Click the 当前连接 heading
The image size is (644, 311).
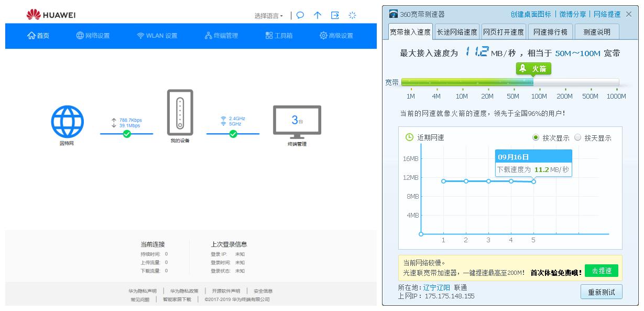[152, 244]
